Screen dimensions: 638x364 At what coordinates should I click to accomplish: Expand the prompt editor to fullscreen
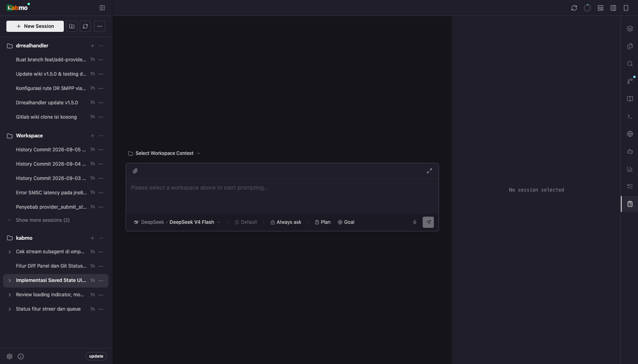[x=429, y=171]
